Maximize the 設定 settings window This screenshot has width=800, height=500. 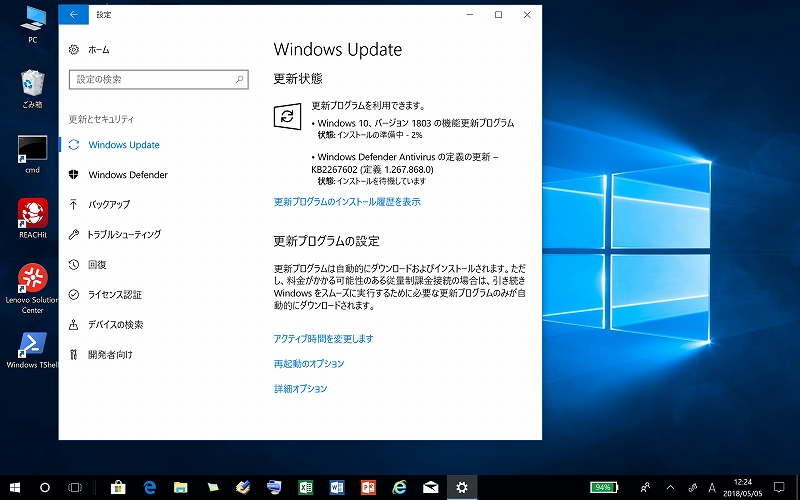pyautogui.click(x=498, y=15)
